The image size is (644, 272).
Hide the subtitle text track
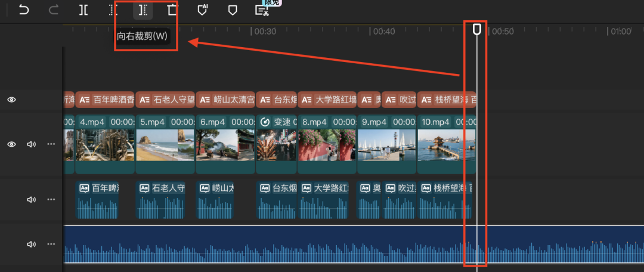11,100
